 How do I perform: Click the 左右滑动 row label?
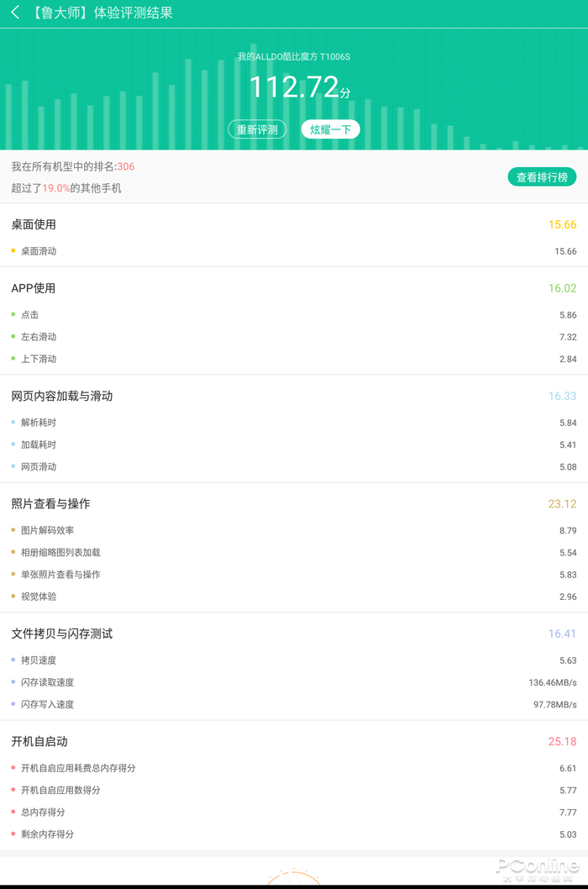coord(39,337)
